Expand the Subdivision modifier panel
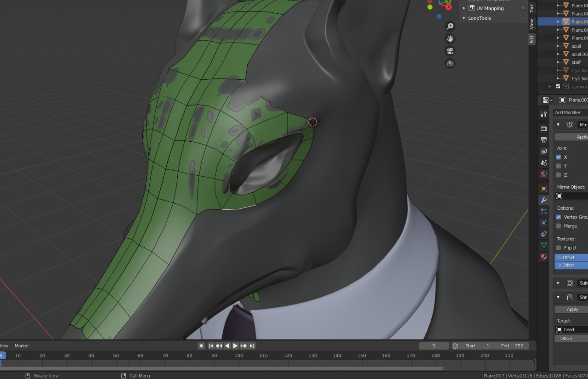Image resolution: width=588 pixels, height=379 pixels. point(558,283)
